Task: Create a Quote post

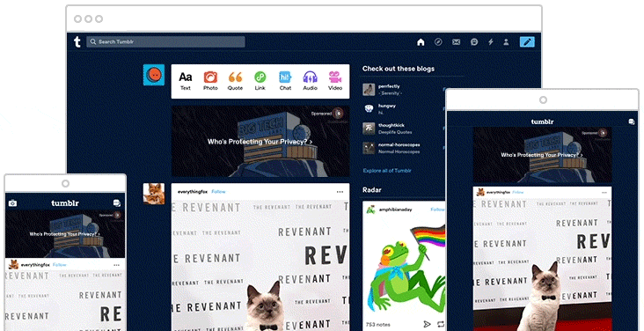Action: [235, 81]
